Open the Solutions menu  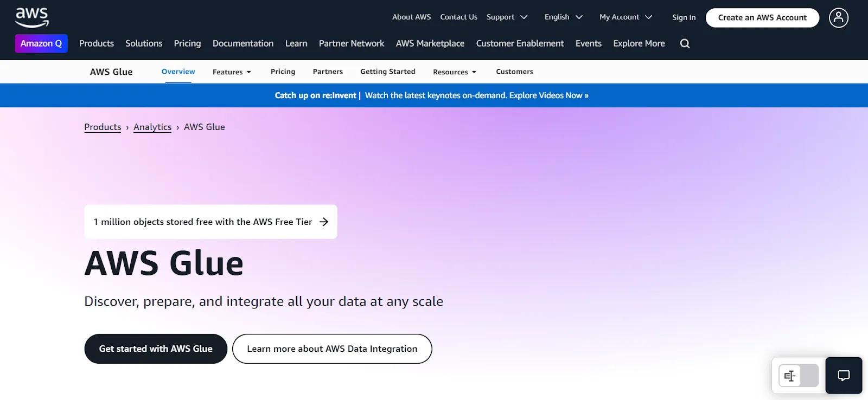144,43
